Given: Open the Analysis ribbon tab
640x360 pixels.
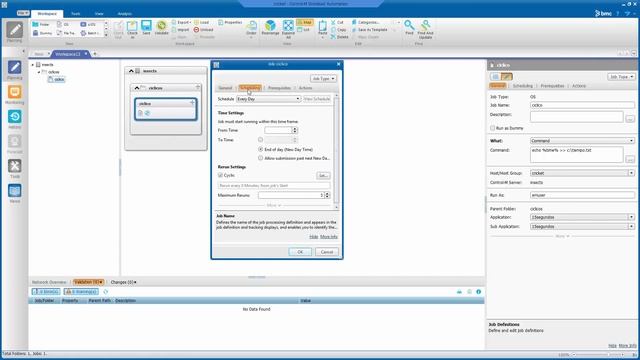Looking at the screenshot, I should [x=124, y=14].
